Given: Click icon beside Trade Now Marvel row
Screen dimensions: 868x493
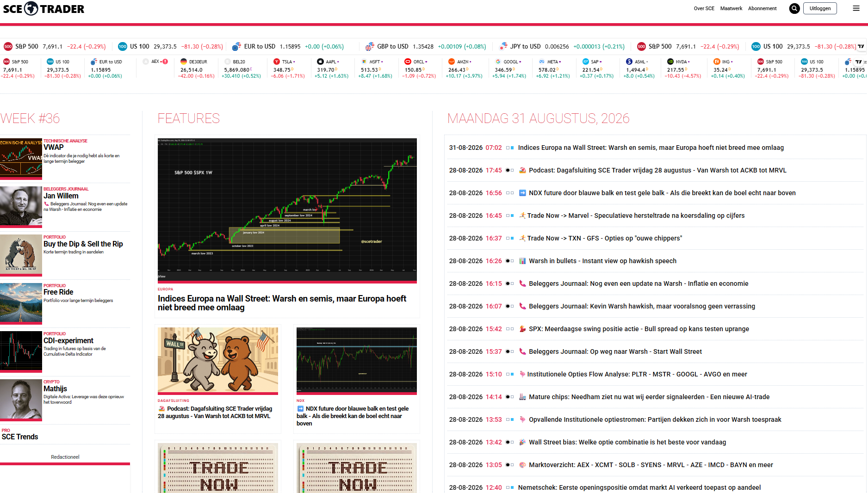Looking at the screenshot, I should (x=522, y=216).
